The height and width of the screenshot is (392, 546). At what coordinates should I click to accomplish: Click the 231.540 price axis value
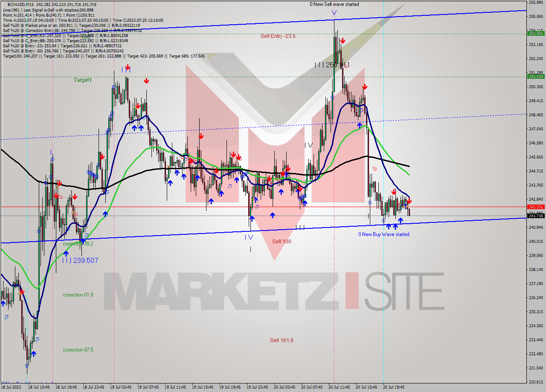click(536, 368)
